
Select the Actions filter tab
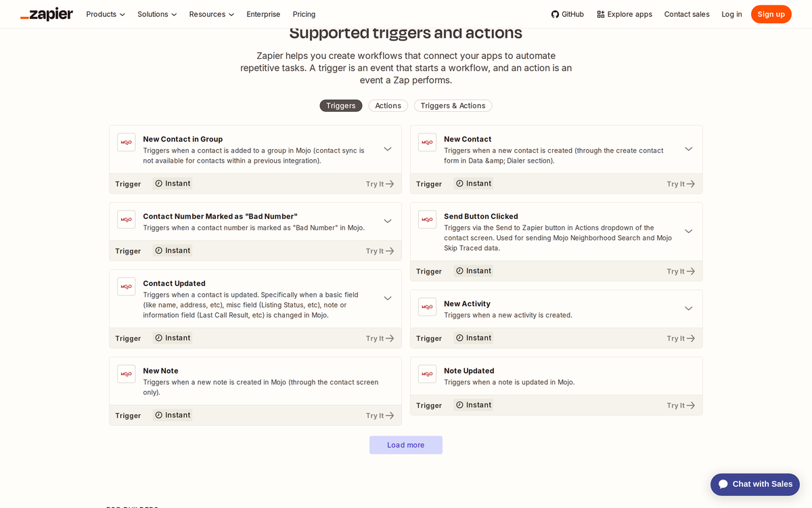pyautogui.click(x=388, y=106)
